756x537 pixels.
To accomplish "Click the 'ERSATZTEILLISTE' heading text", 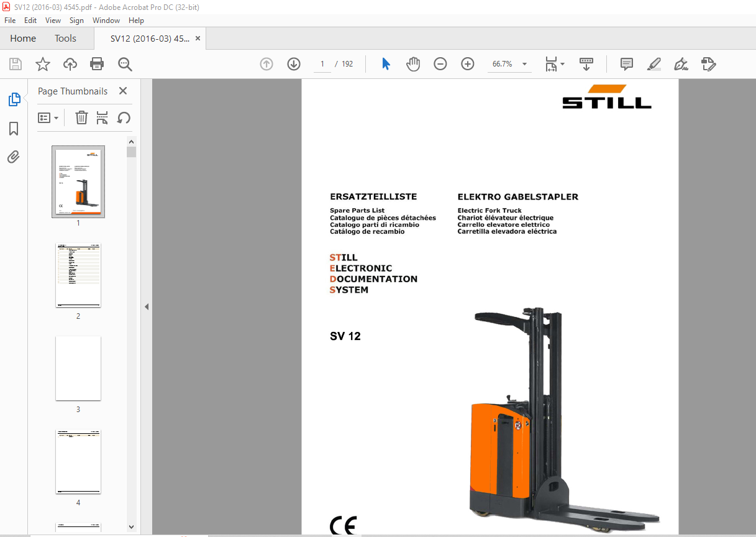I will [373, 196].
